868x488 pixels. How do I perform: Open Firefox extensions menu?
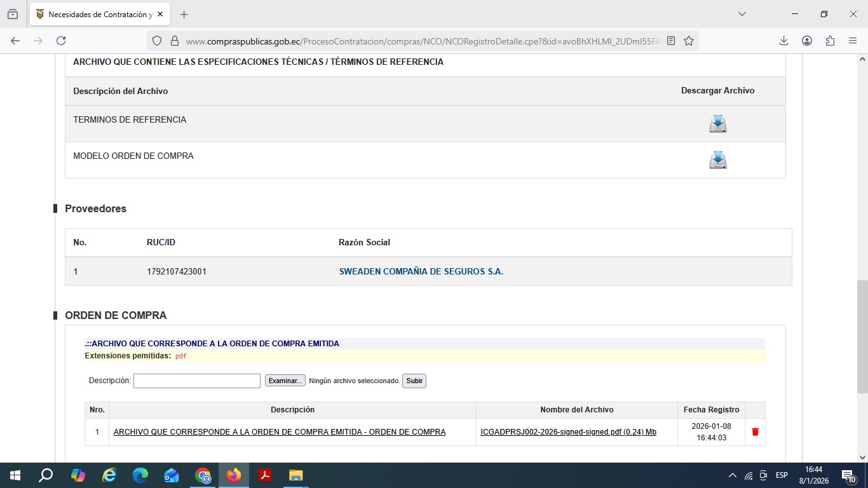pos(830,41)
